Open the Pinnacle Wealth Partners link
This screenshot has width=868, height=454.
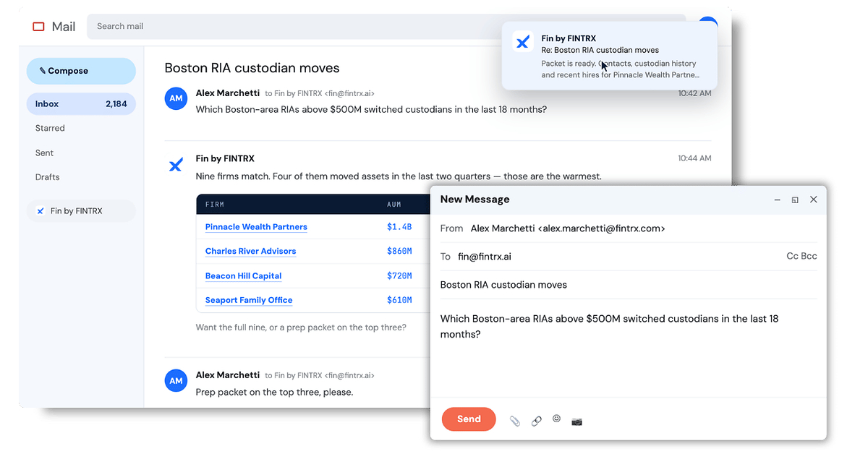point(256,227)
